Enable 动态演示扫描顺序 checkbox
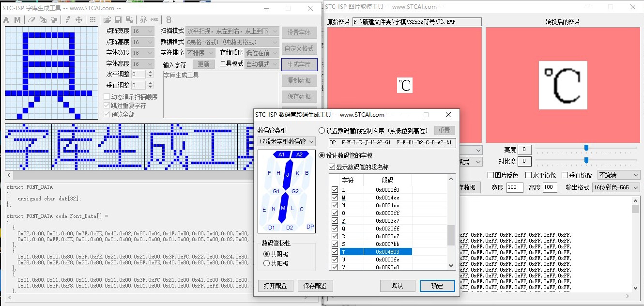 [107, 97]
